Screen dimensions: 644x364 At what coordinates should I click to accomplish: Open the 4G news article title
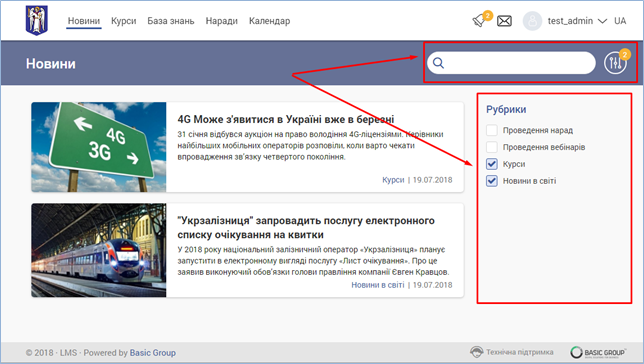coord(286,119)
